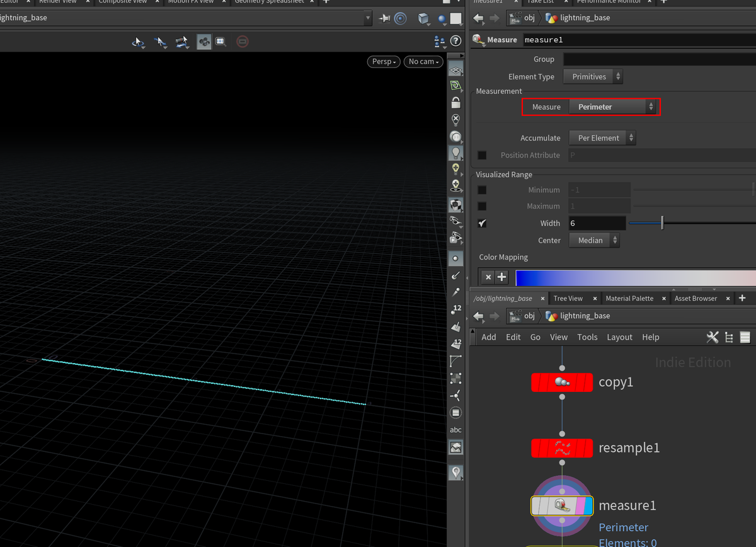Open the Go menu in network editor
The image size is (756, 547).
(535, 337)
